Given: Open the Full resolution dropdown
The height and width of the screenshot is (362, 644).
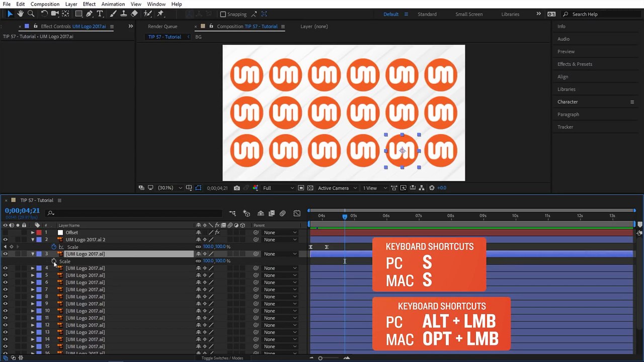Looking at the screenshot, I should tap(278, 188).
